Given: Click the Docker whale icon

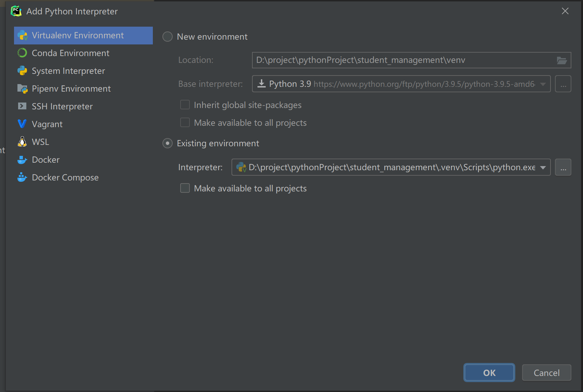Looking at the screenshot, I should (22, 160).
